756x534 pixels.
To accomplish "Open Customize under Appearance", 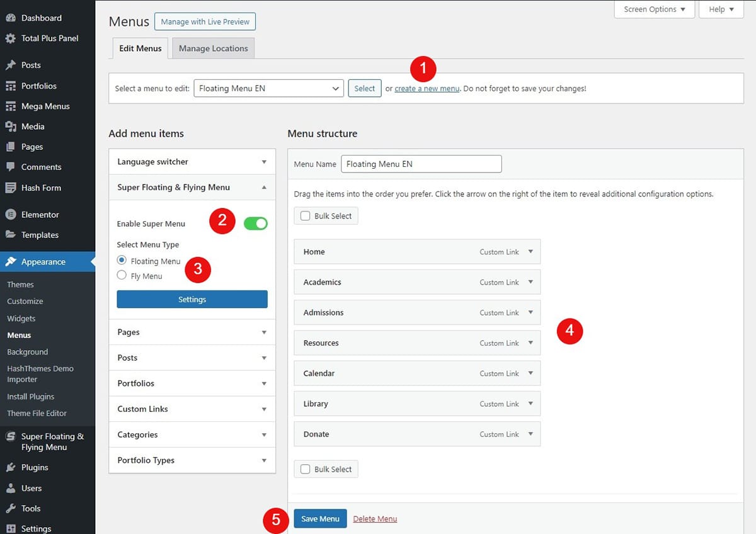I will (x=25, y=302).
